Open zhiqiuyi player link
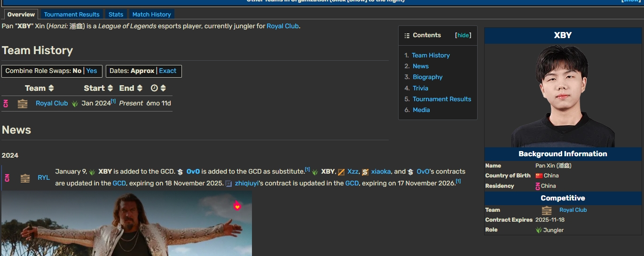The width and height of the screenshot is (644, 256). tap(247, 183)
